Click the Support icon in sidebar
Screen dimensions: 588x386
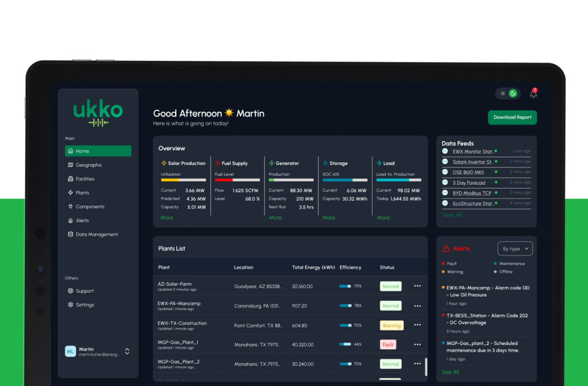pyautogui.click(x=70, y=291)
